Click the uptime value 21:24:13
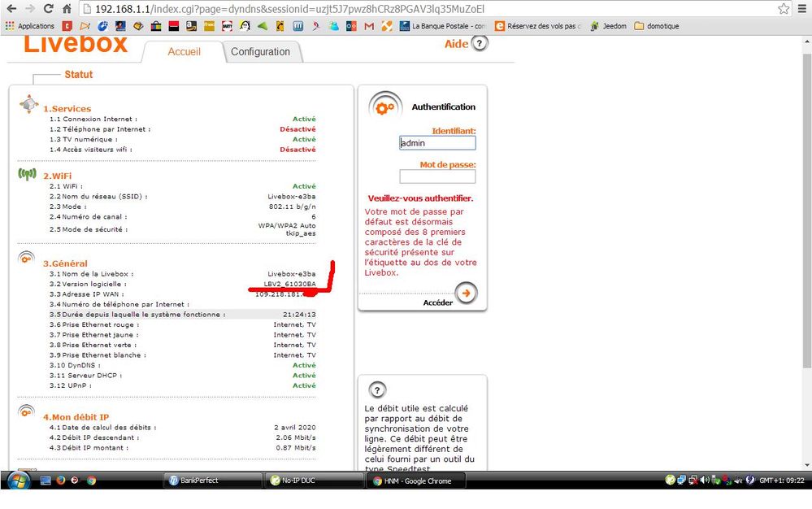The height and width of the screenshot is (509, 812). coord(299,315)
